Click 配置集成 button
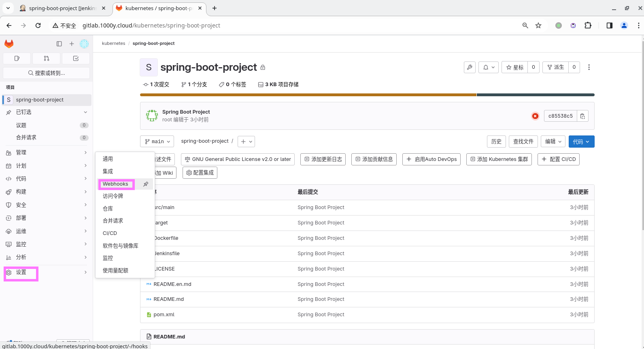This screenshot has height=349, width=644. 200,173
